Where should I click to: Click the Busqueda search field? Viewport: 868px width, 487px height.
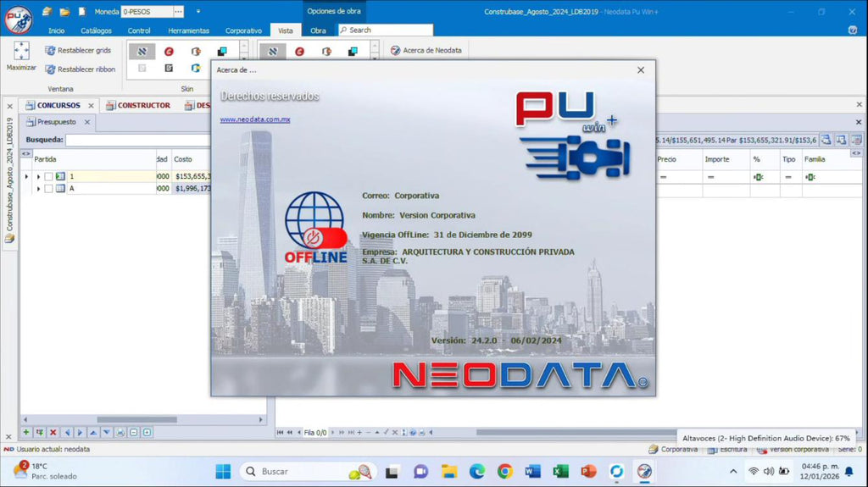coord(137,140)
